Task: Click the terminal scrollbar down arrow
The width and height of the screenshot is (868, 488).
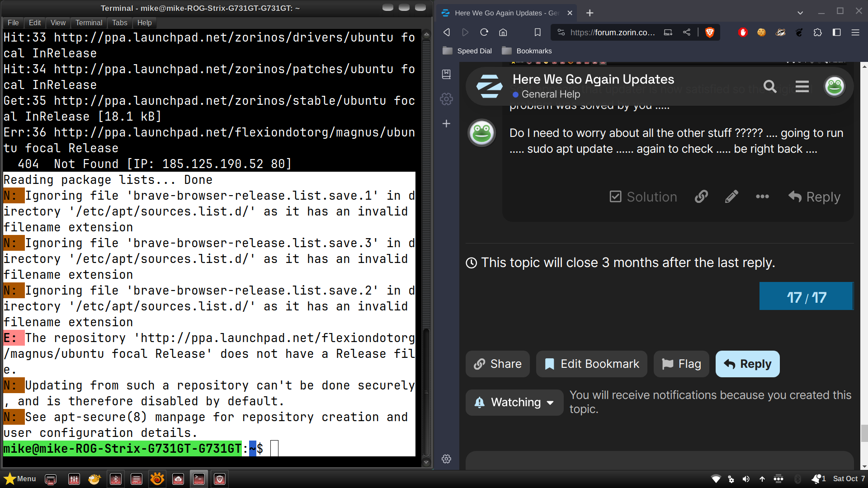Action: point(426,462)
